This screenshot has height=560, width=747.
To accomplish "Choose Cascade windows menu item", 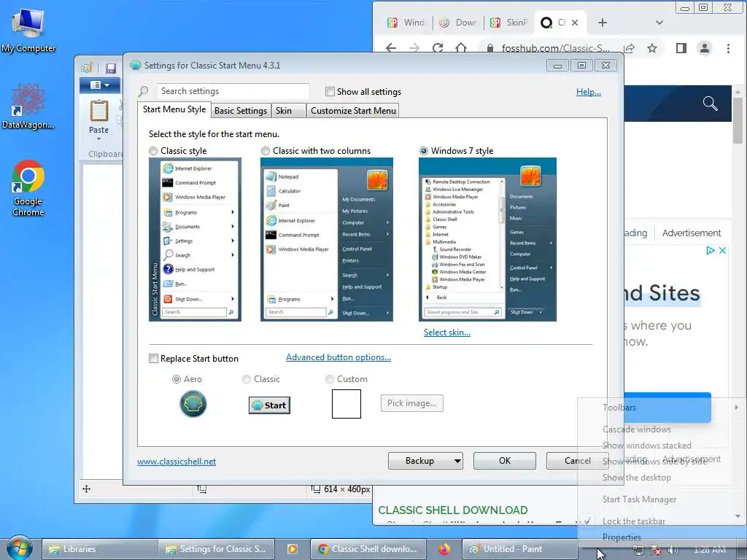I will 636,429.
